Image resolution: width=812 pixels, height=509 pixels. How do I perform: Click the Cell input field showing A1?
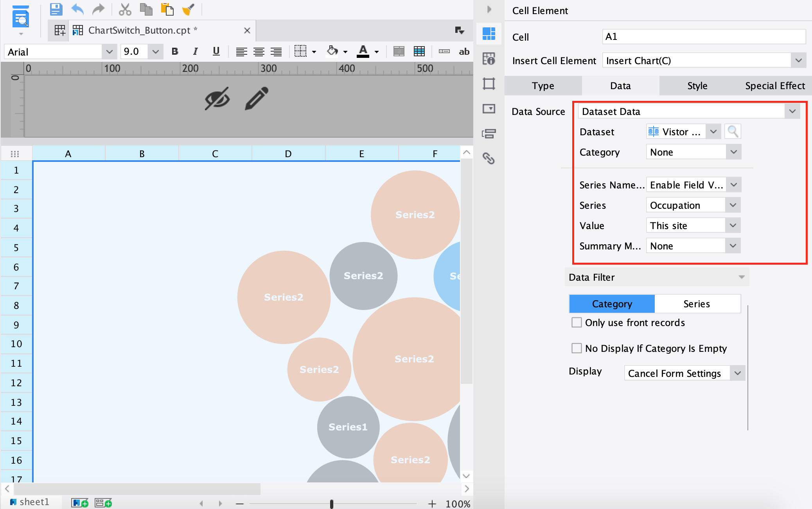click(x=704, y=37)
